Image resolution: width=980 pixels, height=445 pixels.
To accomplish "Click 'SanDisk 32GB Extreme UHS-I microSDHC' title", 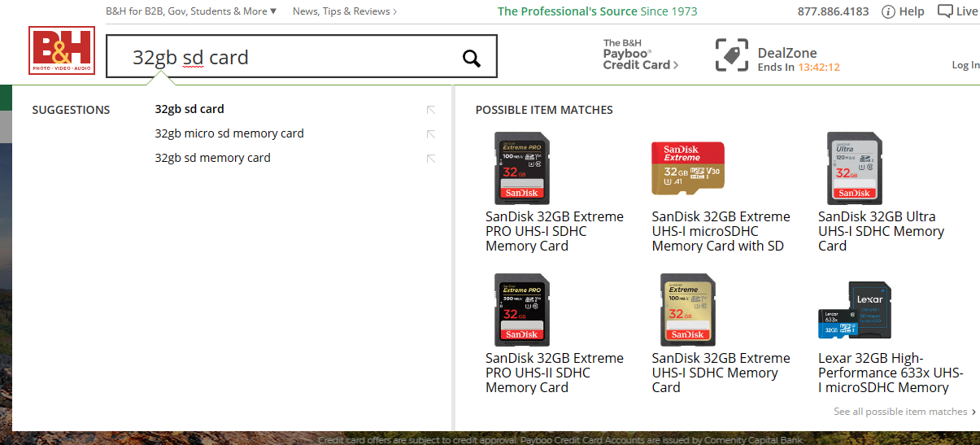I will pyautogui.click(x=721, y=231).
